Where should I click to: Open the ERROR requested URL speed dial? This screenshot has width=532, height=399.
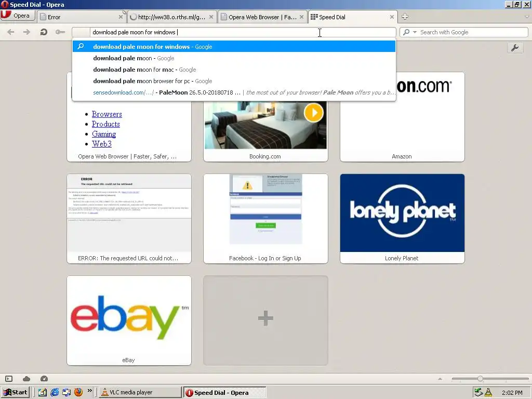[129, 219]
